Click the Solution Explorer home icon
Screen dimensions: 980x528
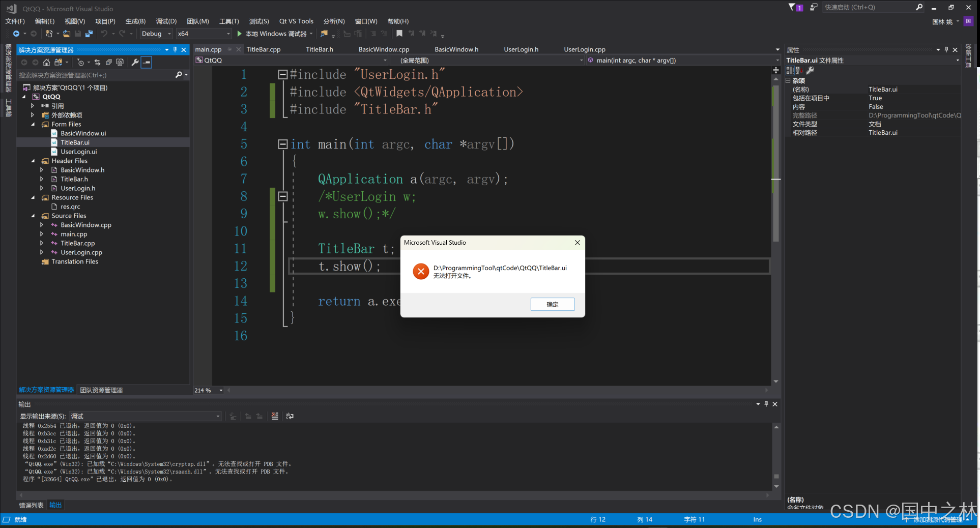tap(46, 62)
